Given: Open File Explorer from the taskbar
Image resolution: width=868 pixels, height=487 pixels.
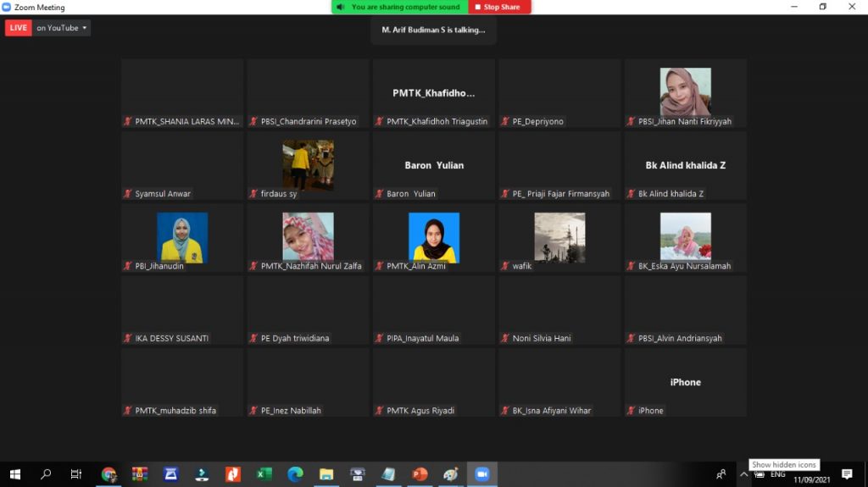Looking at the screenshot, I should [x=326, y=474].
